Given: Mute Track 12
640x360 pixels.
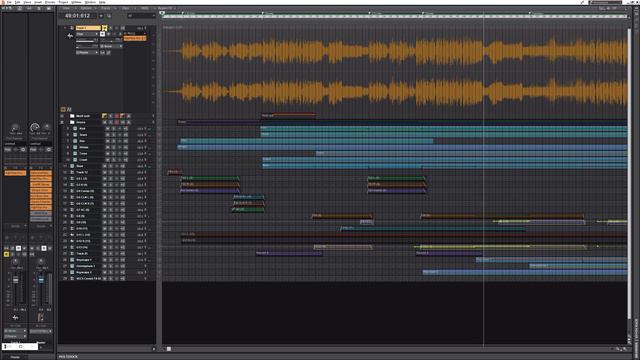Looking at the screenshot, I should (x=104, y=172).
